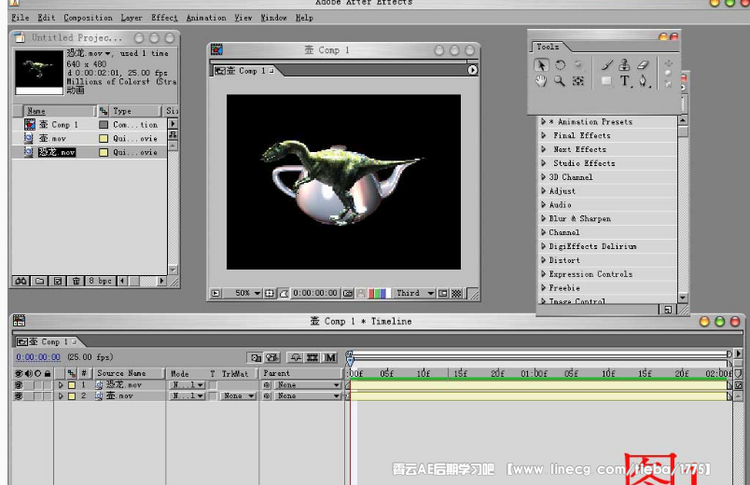The image size is (750, 485).
Task: Click the title-action safe icon in Comp viewer
Action: 270,293
